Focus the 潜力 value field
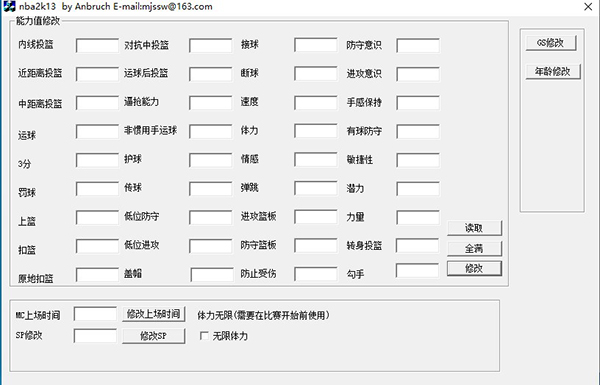Image resolution: width=600 pixels, height=385 pixels. coord(418,189)
